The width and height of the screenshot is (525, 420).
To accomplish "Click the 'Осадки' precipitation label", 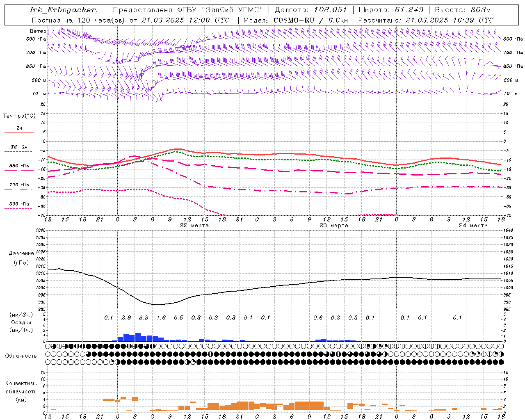I will pyautogui.click(x=21, y=323).
